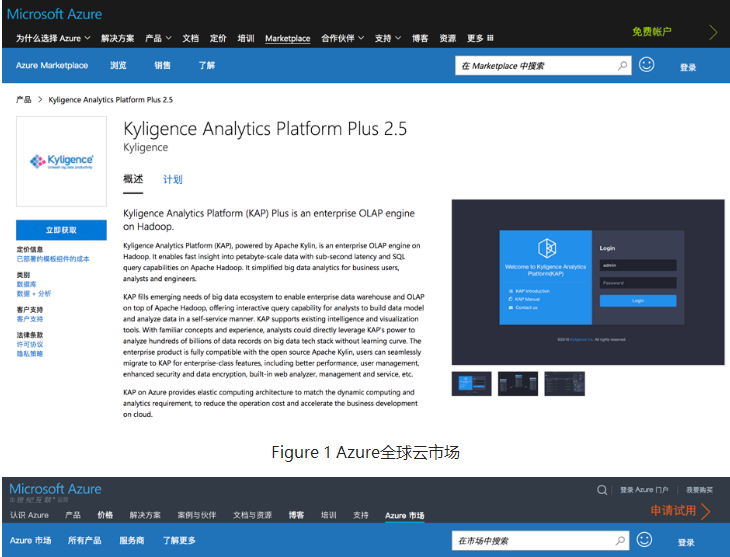Click the Kyligence logo image

click(61, 161)
